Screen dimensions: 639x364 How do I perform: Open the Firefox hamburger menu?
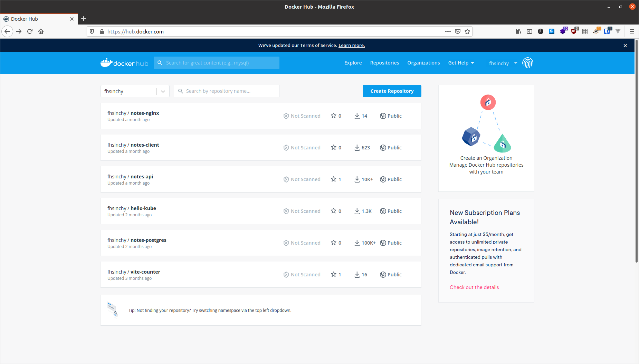[632, 31]
